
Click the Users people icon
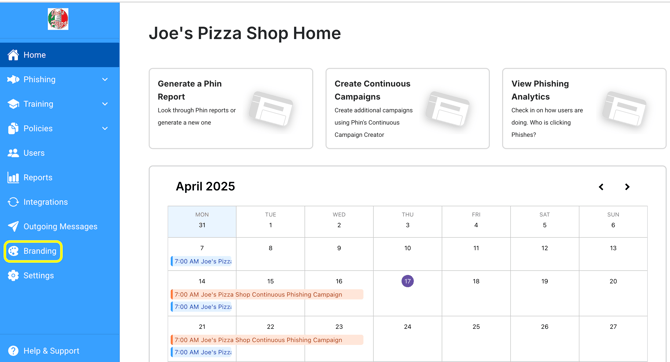(13, 153)
